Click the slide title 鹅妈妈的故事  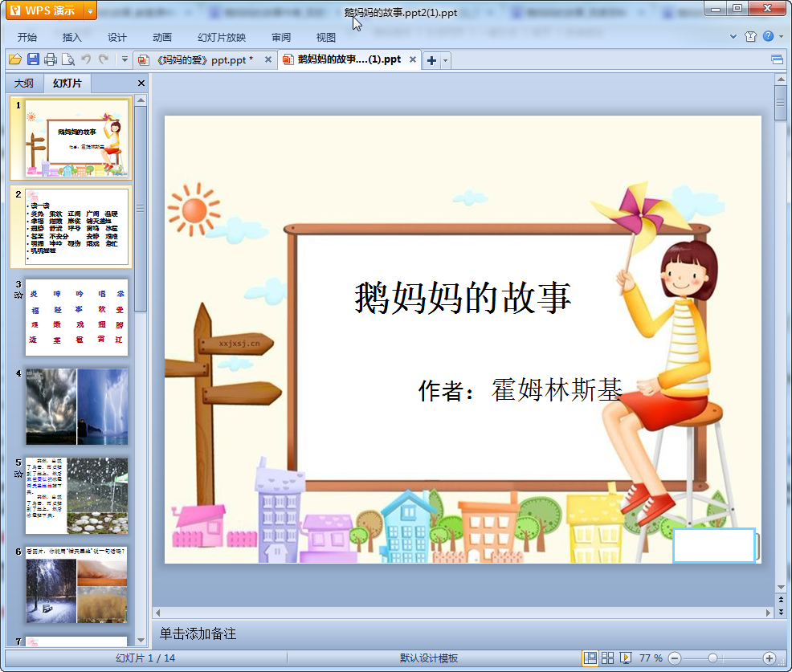tap(463, 297)
